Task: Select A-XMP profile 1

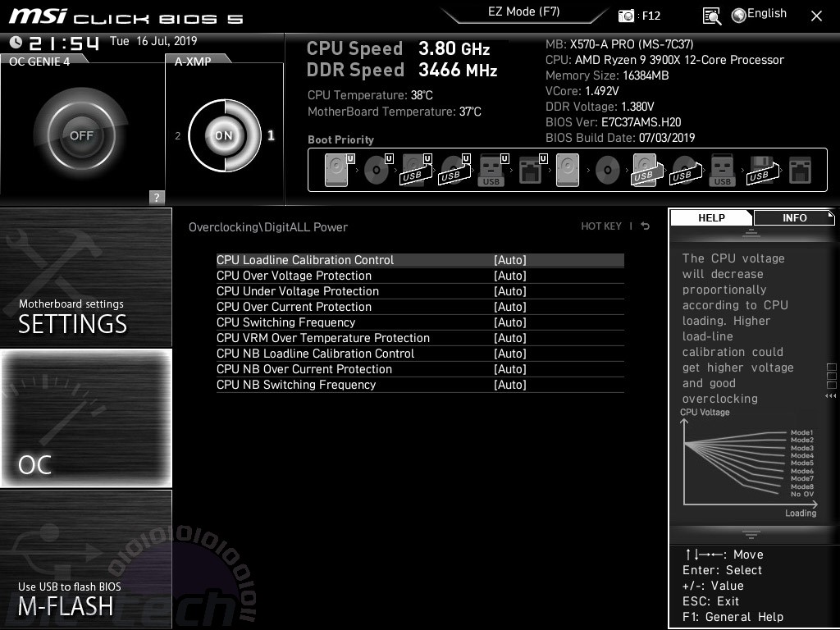Action: [x=271, y=135]
